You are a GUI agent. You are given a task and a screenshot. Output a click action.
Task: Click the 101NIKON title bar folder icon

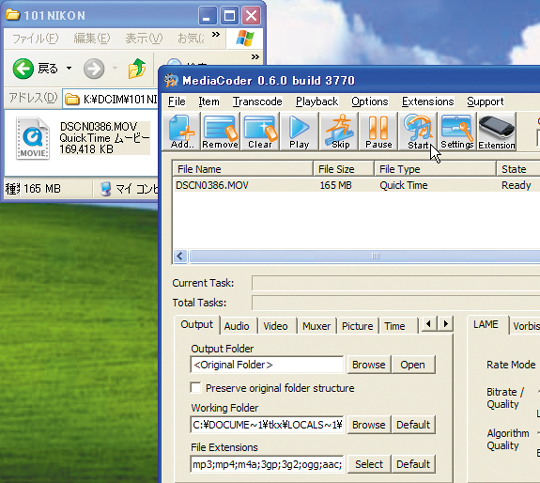tap(13, 15)
